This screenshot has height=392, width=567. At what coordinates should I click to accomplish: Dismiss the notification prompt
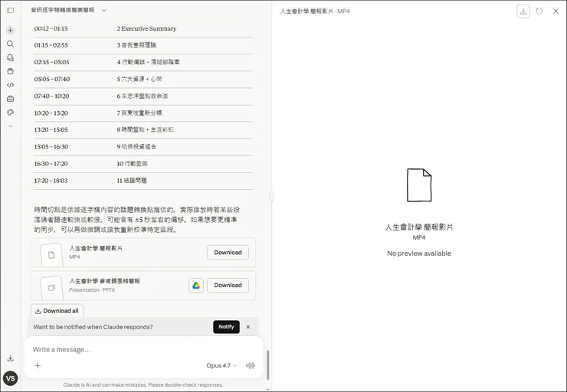[x=248, y=327]
